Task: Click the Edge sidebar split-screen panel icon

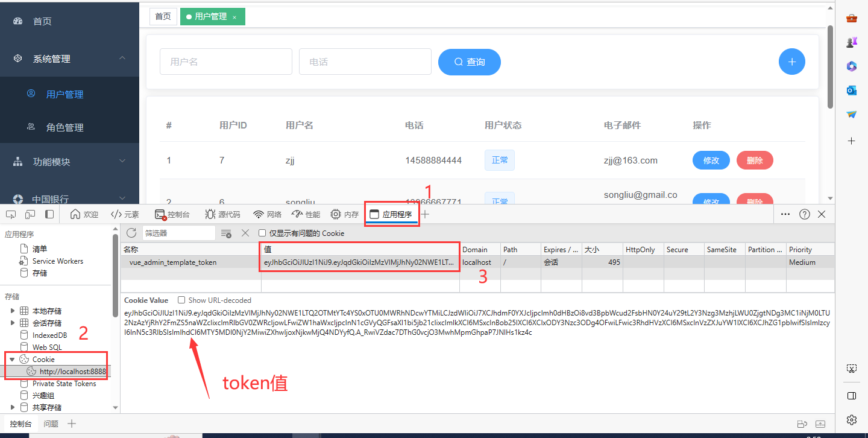Action: tap(852, 396)
